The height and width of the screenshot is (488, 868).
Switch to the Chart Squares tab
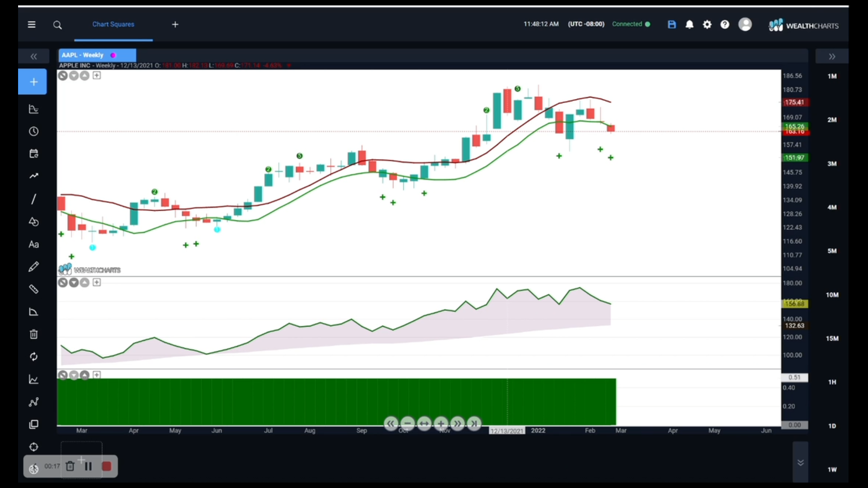pos(113,24)
